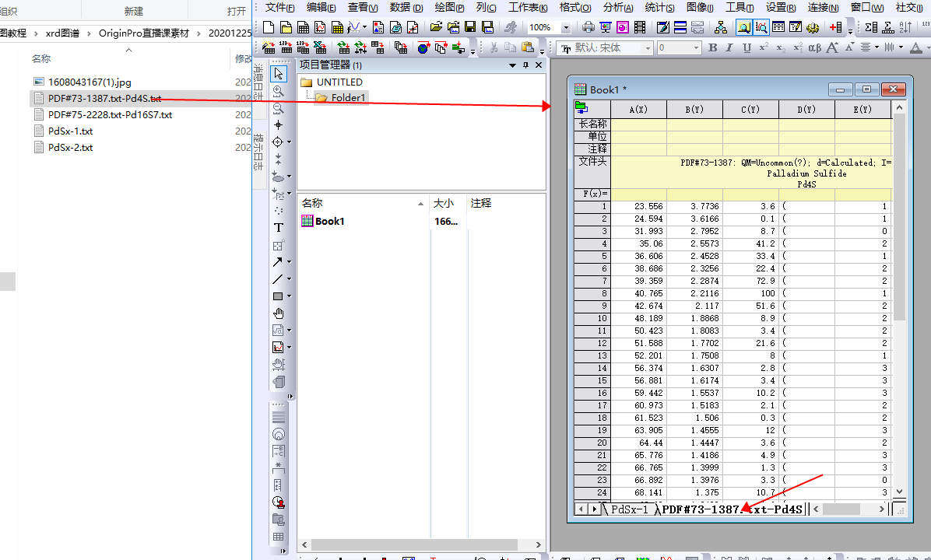Screen dimensions: 931x560
Task: Click the New Matrix yellow grid icon
Action: [x=337, y=27]
